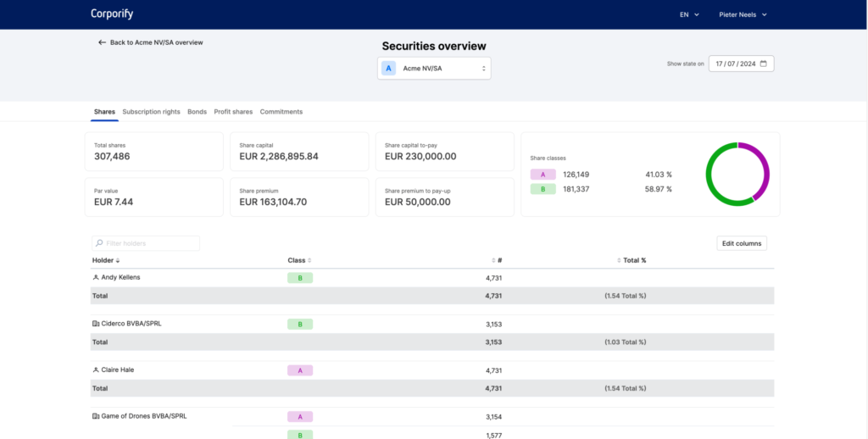Screen dimensions: 868x439
Task: Expand the Pieter Neels user menu
Action: (743, 15)
